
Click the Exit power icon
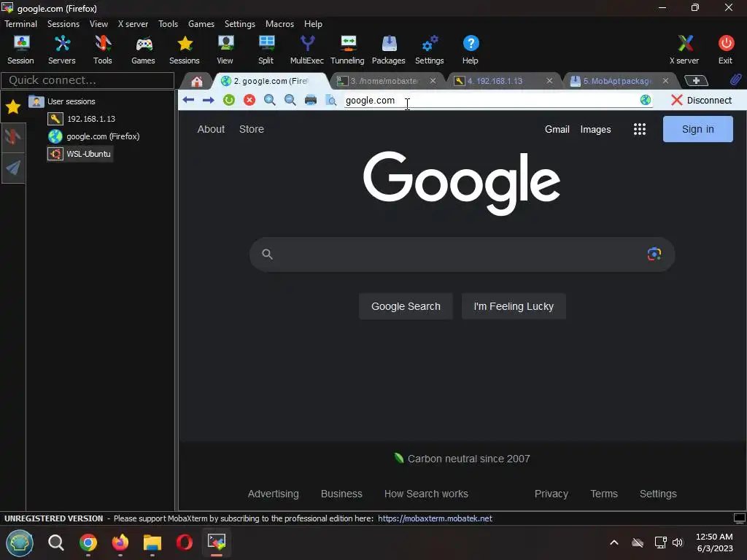pos(726,50)
